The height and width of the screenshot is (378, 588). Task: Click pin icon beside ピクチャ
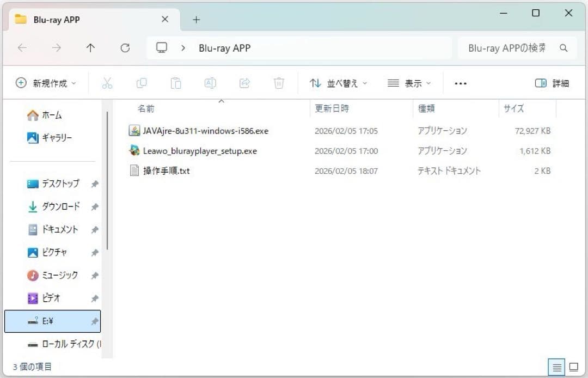95,253
